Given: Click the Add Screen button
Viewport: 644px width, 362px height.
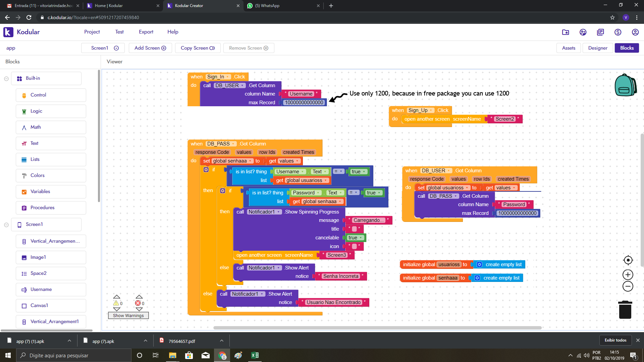Looking at the screenshot, I should pos(150,48).
